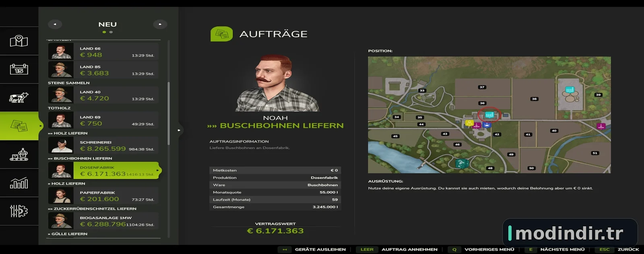The width and height of the screenshot is (644, 254).
Task: Click field 38 label on the map
Action: (534, 99)
